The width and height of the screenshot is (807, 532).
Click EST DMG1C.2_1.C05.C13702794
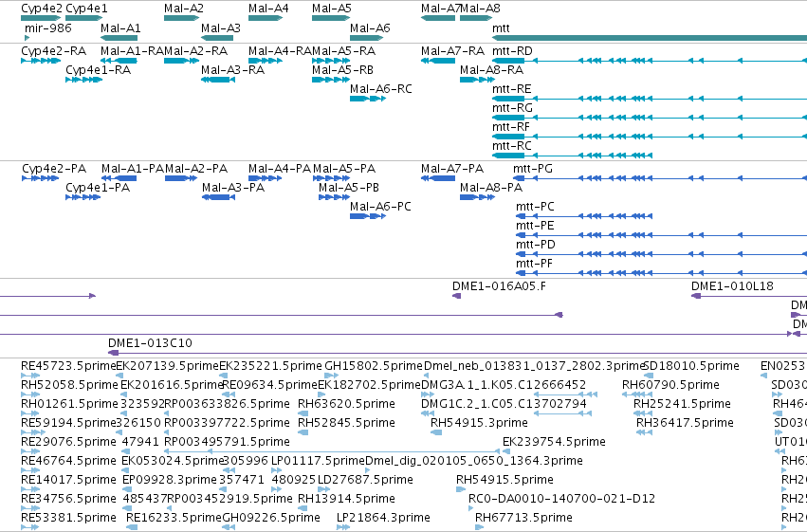(x=562, y=413)
